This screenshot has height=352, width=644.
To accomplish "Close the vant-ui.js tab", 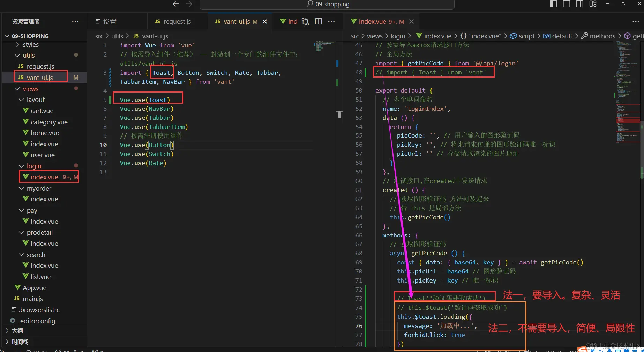I will click(x=265, y=21).
